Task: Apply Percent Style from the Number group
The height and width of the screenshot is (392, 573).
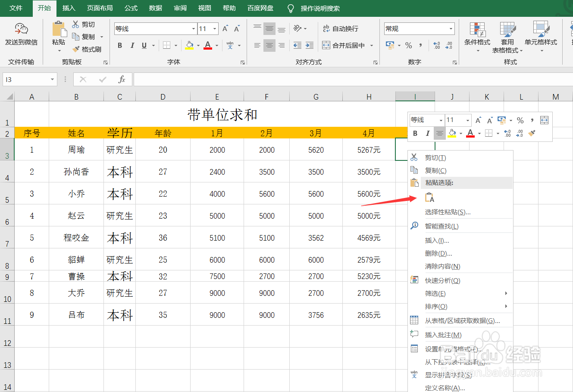Action: (x=408, y=45)
